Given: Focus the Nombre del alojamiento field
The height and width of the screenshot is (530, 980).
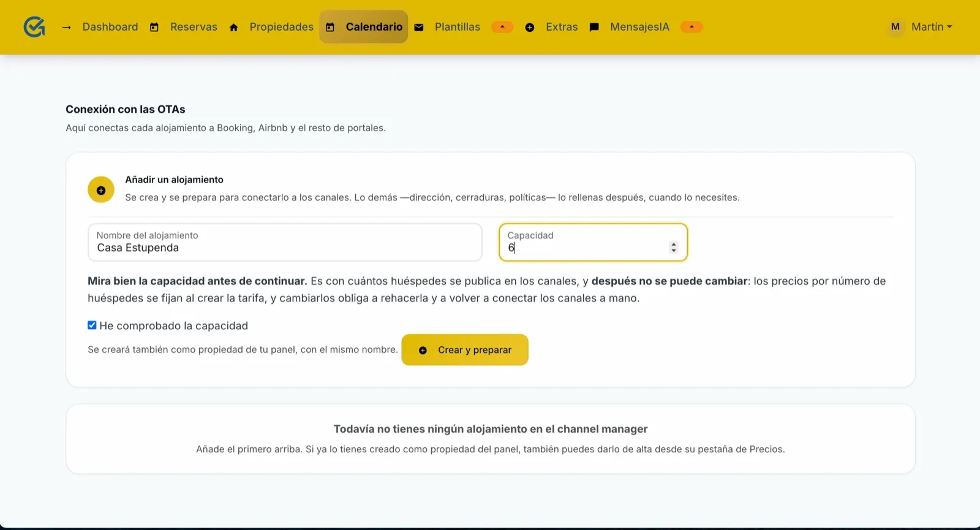Looking at the screenshot, I should 285,242.
